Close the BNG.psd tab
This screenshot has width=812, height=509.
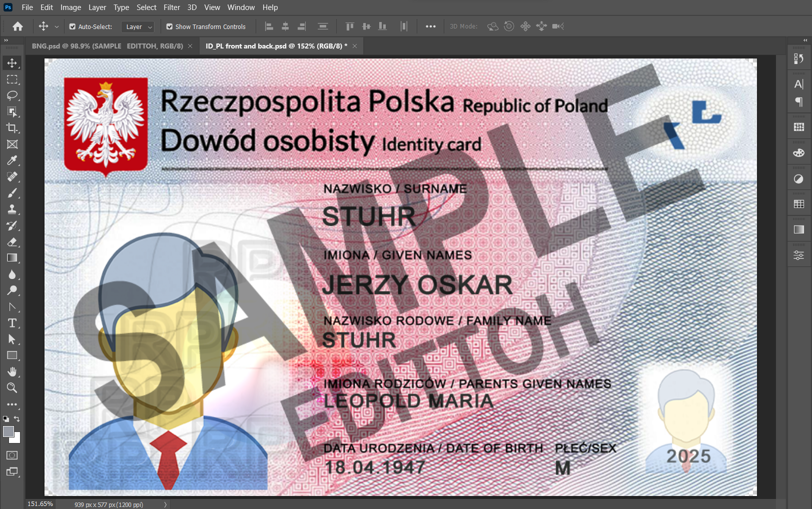point(190,46)
